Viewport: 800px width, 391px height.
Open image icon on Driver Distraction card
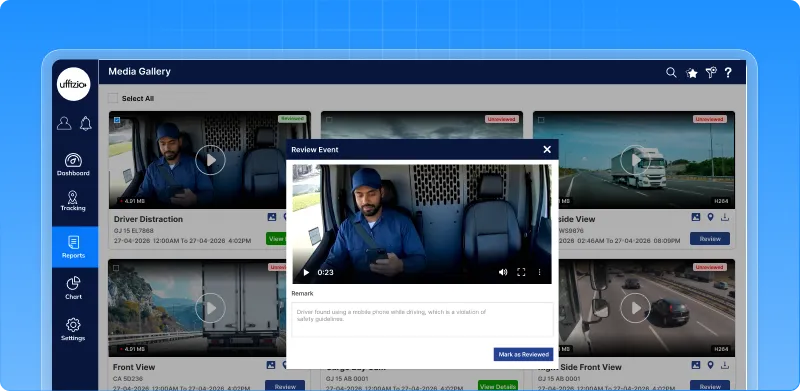271,217
